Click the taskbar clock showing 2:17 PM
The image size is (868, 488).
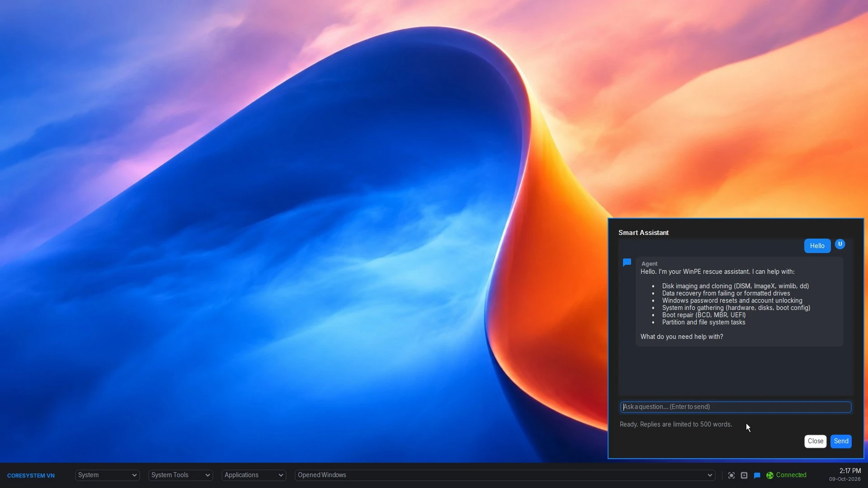point(850,471)
